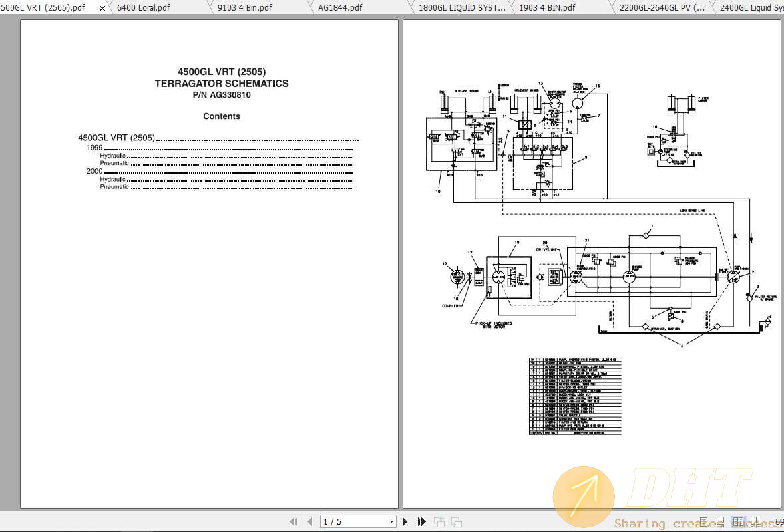Click the P/N AG330810 text
The height and width of the screenshot is (532, 784).
point(222,95)
